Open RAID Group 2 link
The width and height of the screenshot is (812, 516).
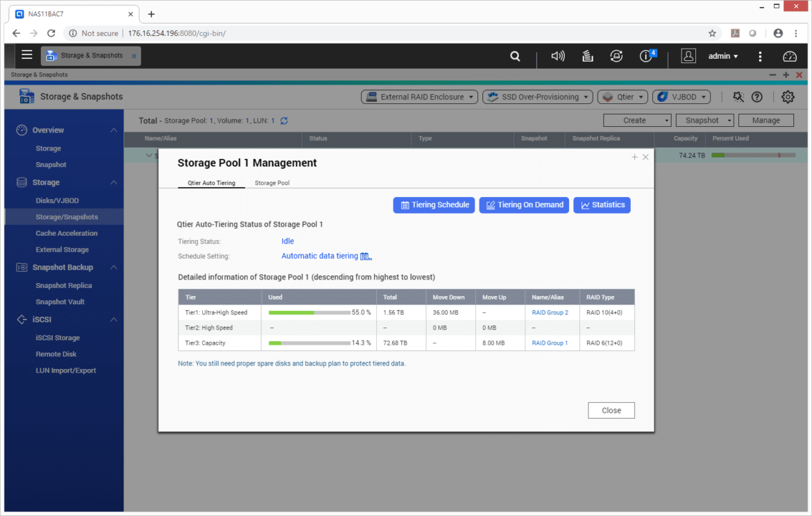coord(550,313)
